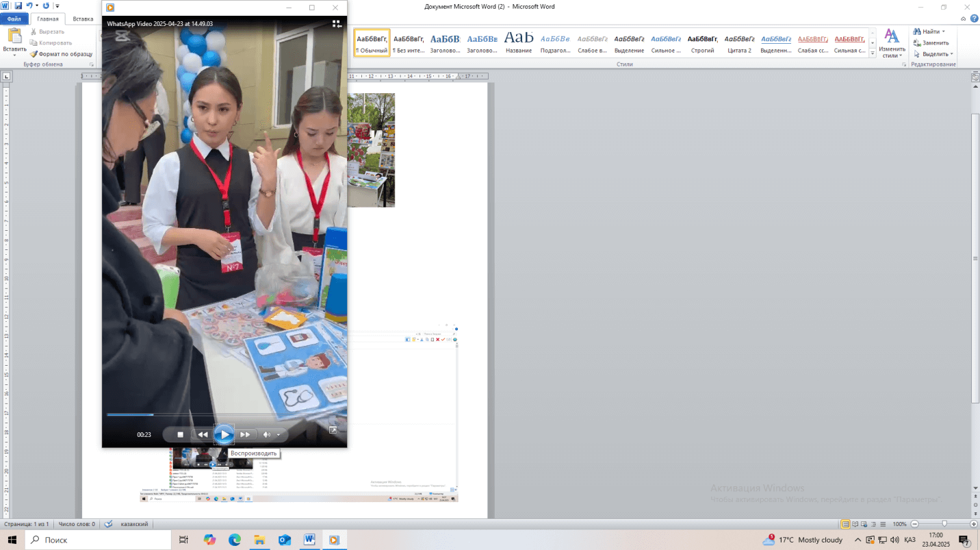This screenshot has width=980, height=550.
Task: Expand the styles gallery with the More arrow
Action: pyautogui.click(x=873, y=53)
